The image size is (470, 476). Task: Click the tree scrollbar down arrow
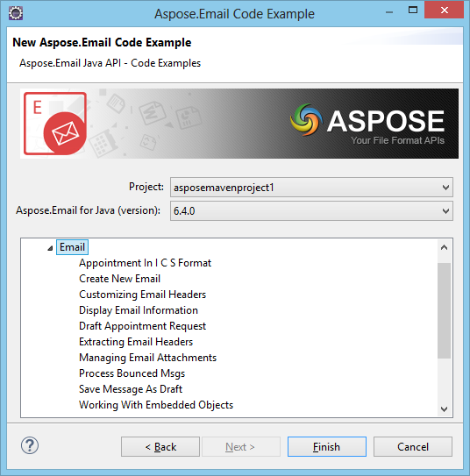point(445,409)
